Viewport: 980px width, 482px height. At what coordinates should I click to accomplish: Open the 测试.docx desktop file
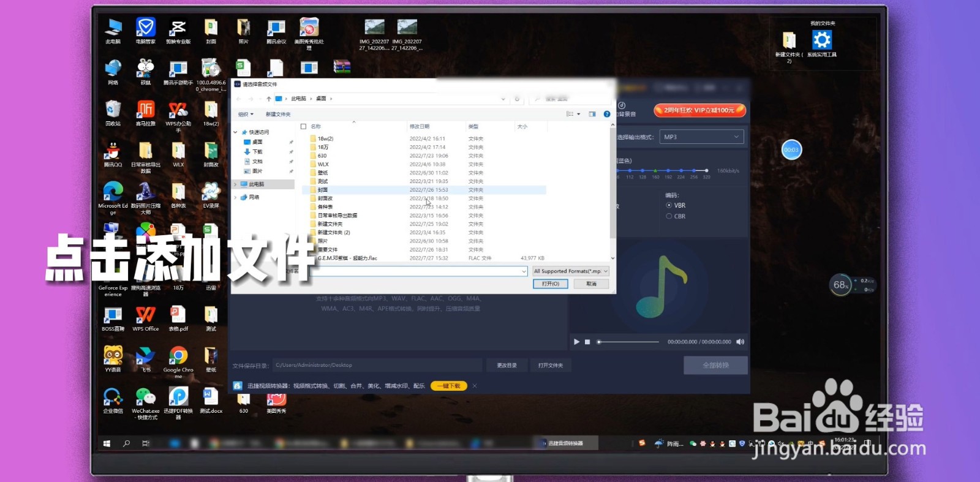pyautogui.click(x=211, y=400)
